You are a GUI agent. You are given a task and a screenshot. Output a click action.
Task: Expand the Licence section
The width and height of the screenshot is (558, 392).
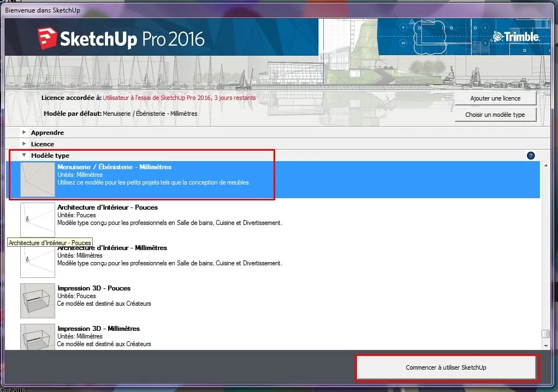tap(24, 144)
